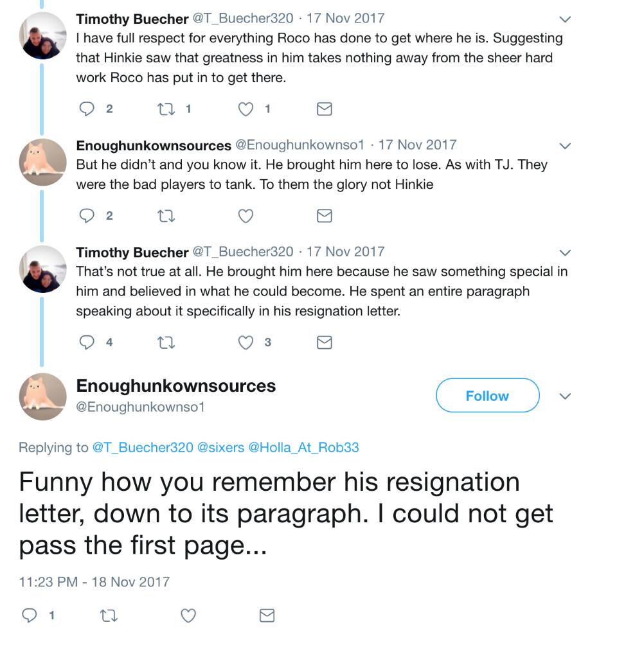This screenshot has width=644, height=663.
Task: Reply to the 'That's not true at all' tweet
Action: (87, 342)
